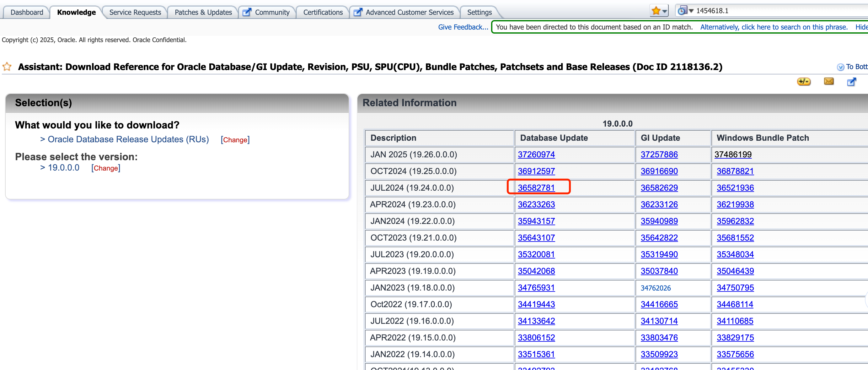The width and height of the screenshot is (868, 370).
Task: Open GI Update patch 35642822
Action: coord(659,238)
